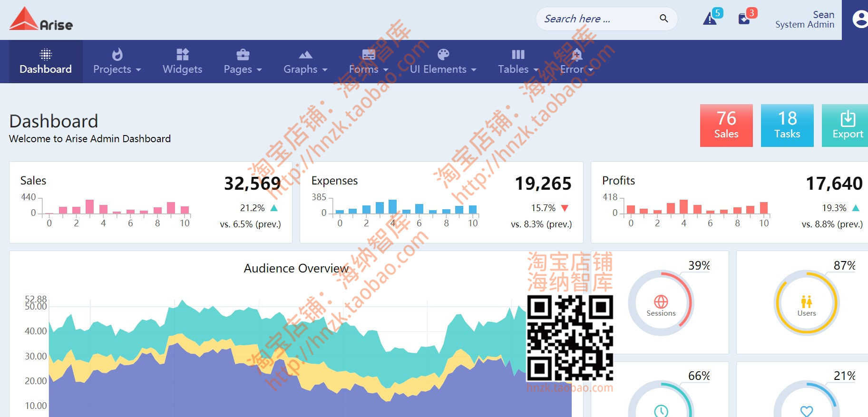Select the Tables menu label
This screenshot has height=417, width=868.
513,69
